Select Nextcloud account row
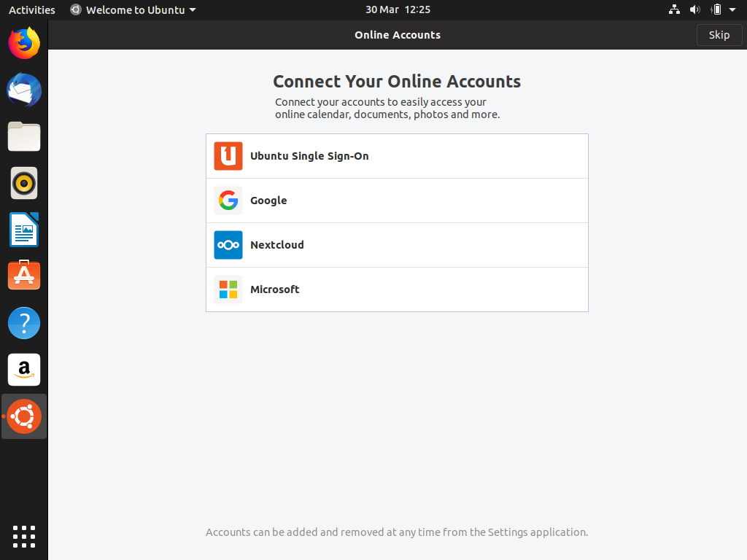 pos(397,245)
